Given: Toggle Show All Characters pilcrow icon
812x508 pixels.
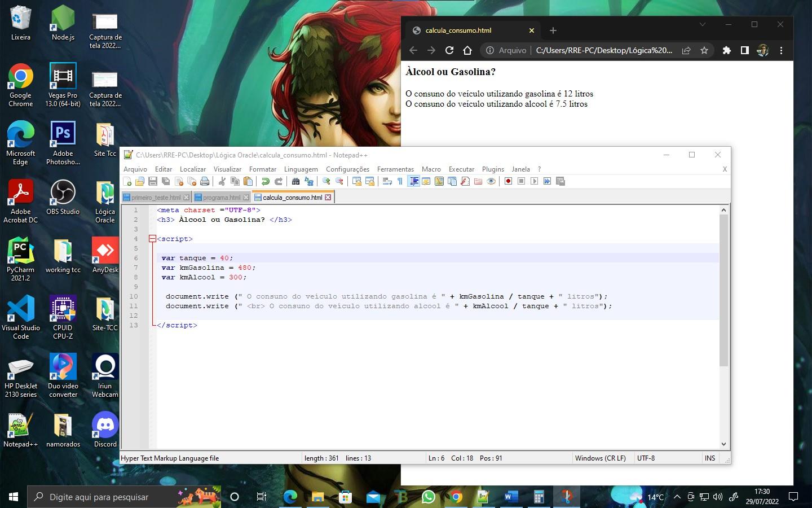Looking at the screenshot, I should click(400, 181).
